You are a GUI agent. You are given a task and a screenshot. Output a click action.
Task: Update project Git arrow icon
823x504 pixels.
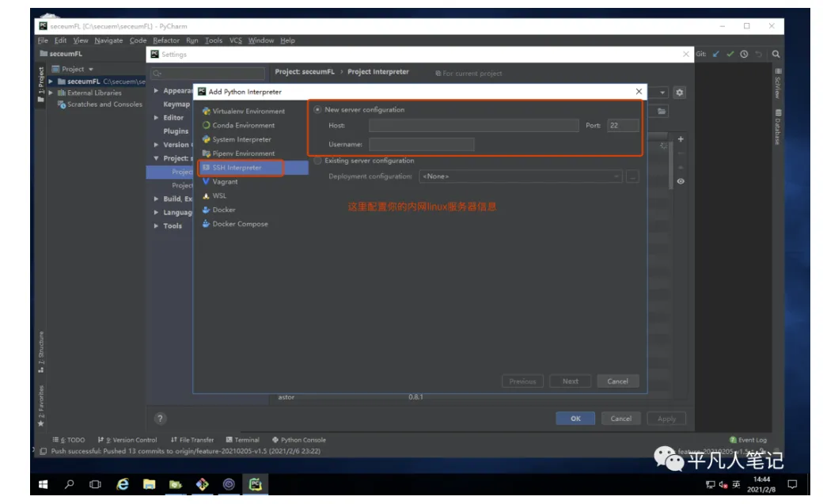point(716,54)
